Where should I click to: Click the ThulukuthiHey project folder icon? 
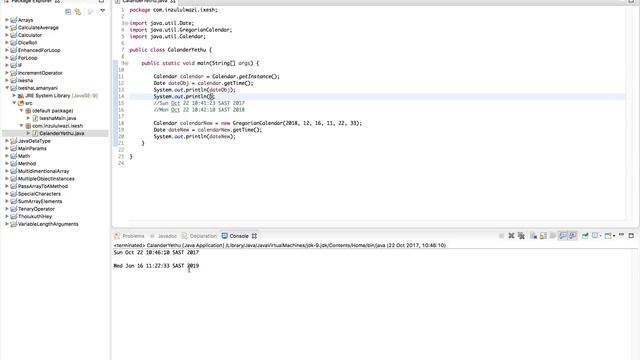[x=13, y=216]
